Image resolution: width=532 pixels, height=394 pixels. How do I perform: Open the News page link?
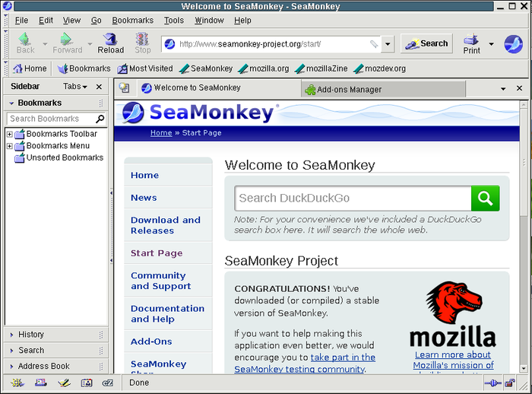144,198
